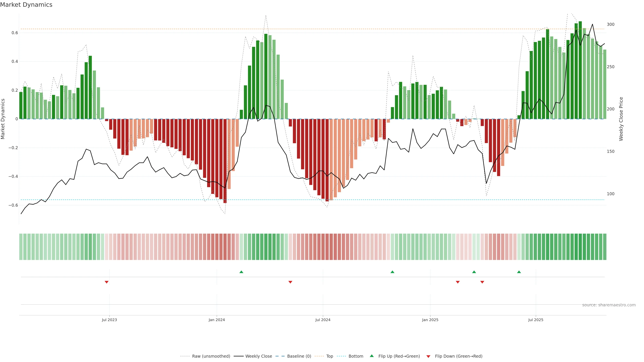Click the first red flip-down triangle after Jan 2025
Screen dimensions: 644x362
pyautogui.click(x=458, y=282)
